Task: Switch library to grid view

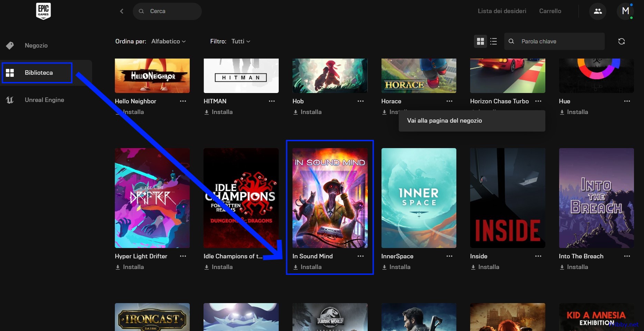Action: (480, 41)
